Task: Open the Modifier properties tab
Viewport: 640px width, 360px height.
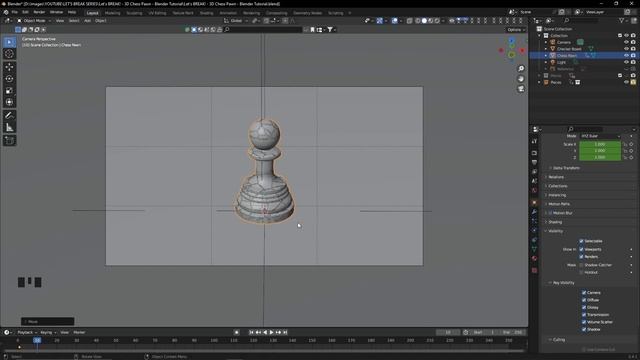Action: pyautogui.click(x=534, y=212)
